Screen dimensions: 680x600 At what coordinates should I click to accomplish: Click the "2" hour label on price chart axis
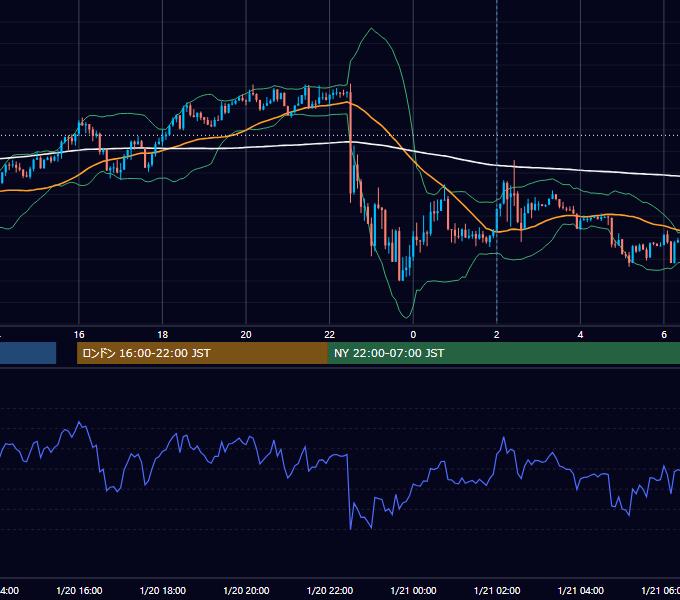click(x=497, y=334)
